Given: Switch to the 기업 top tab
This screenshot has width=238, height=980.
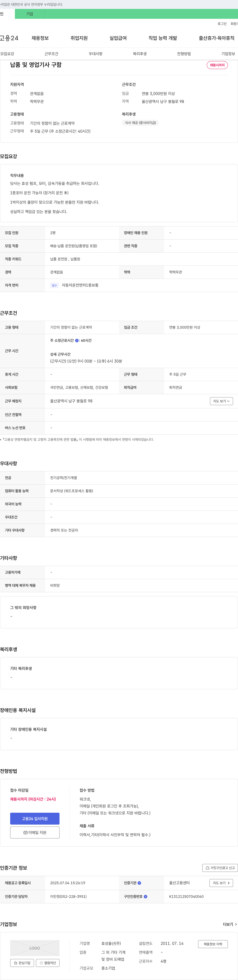Looking at the screenshot, I should click(30, 14).
